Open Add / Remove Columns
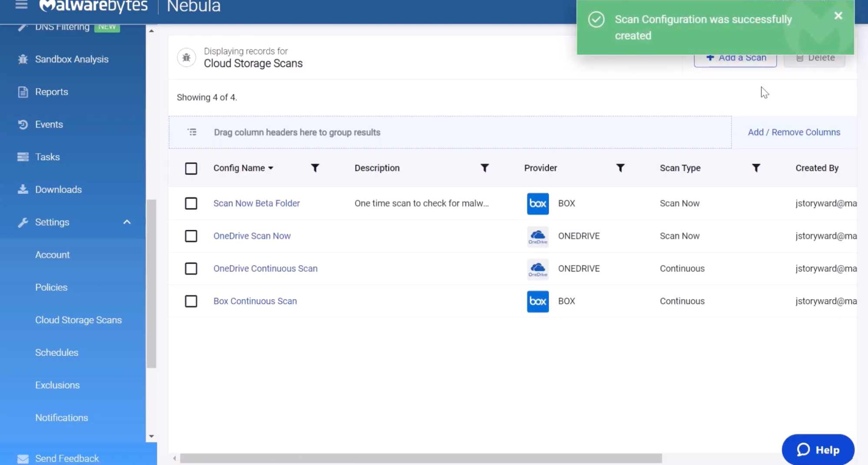868x465 pixels. pos(794,132)
